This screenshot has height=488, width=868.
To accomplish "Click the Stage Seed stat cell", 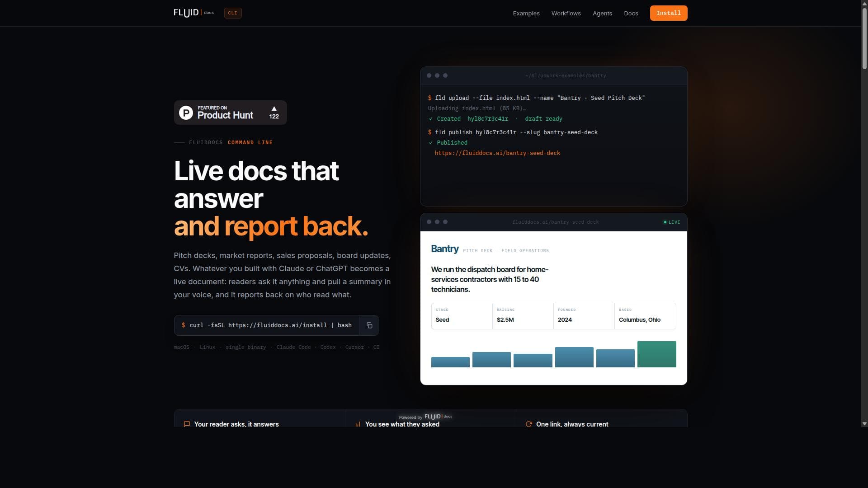I will click(462, 316).
